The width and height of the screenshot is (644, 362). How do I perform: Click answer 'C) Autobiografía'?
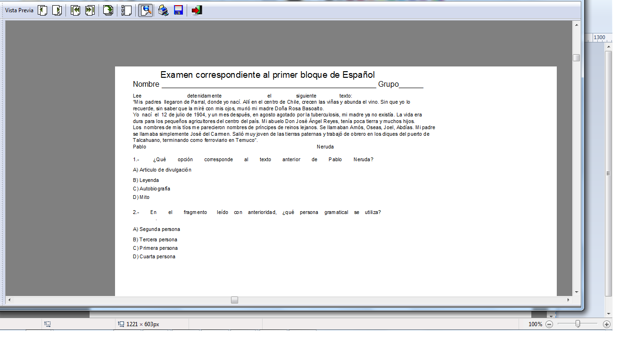151,189
